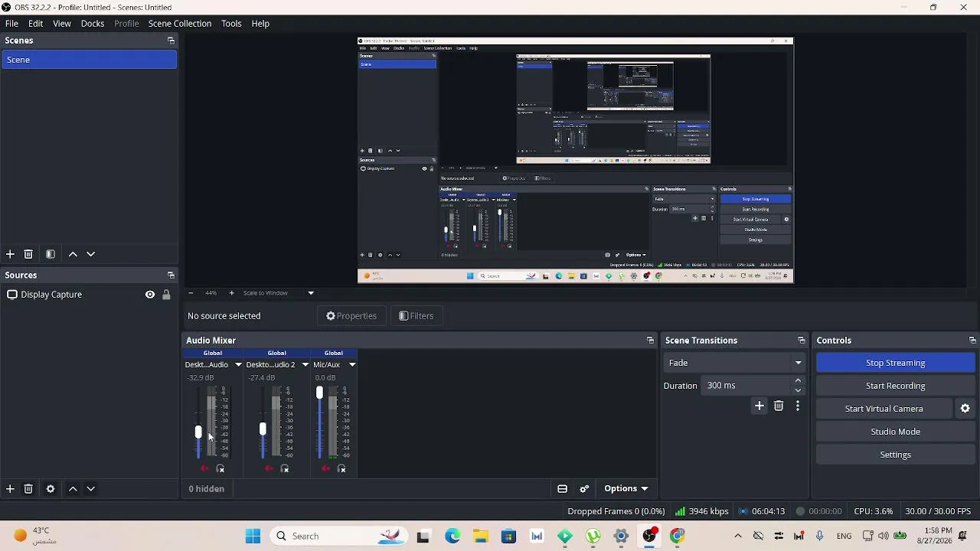
Task: Open virtual camera settings gear
Action: [965, 409]
